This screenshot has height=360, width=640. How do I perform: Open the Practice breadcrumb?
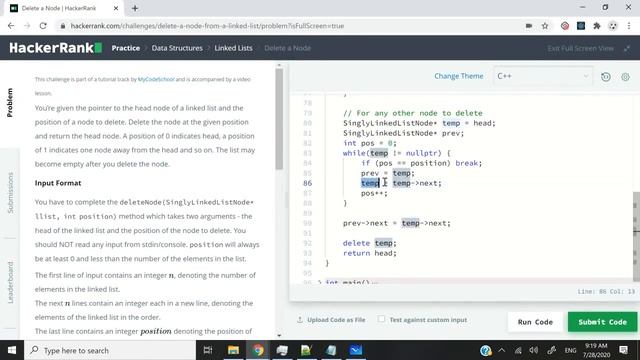pyautogui.click(x=126, y=48)
